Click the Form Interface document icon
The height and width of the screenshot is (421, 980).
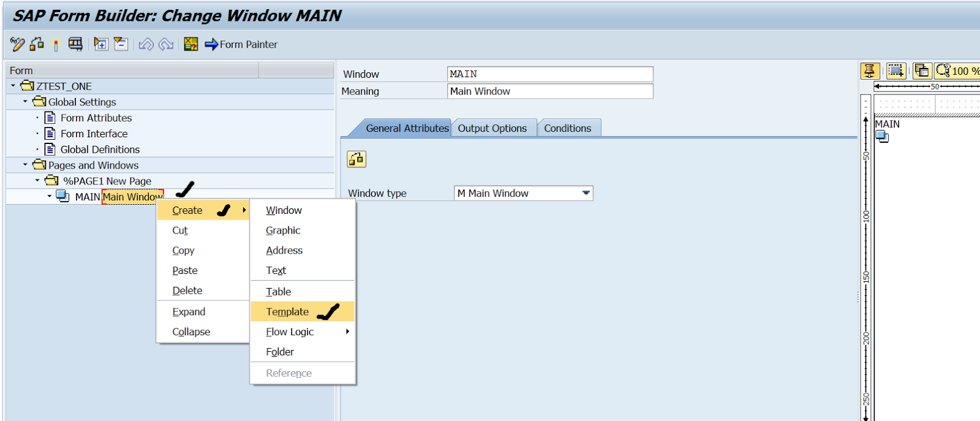tap(50, 134)
